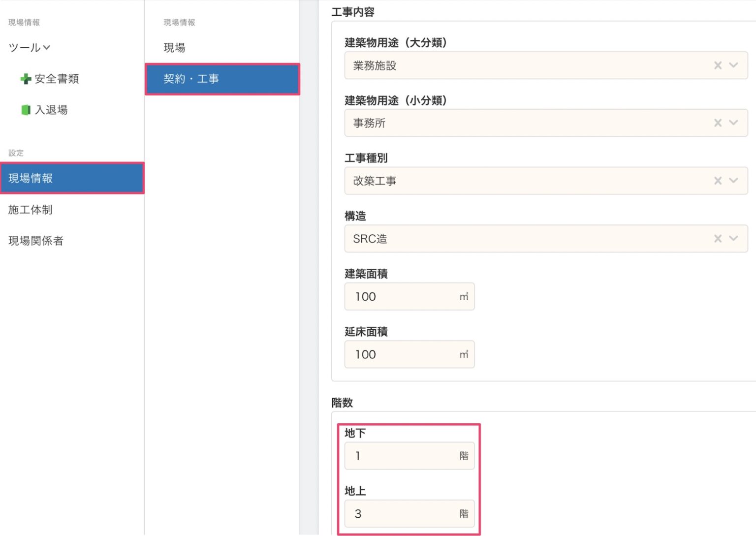This screenshot has height=536, width=756.
Task: Open 現場関係者 in the sidebar
Action: point(36,241)
